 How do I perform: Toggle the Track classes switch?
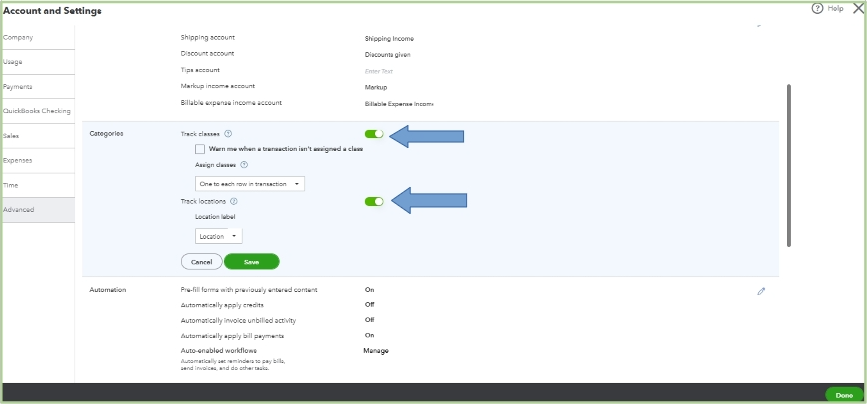coord(374,133)
